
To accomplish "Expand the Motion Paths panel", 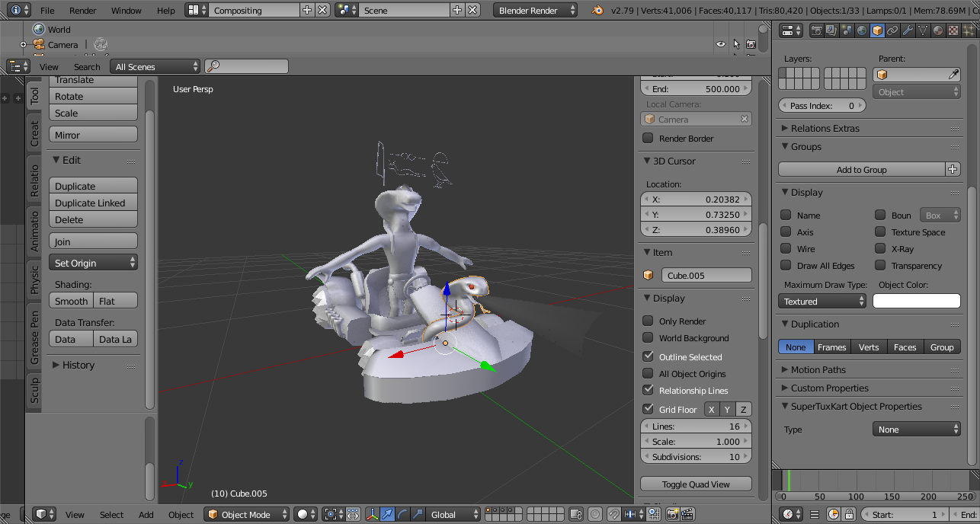I will [x=818, y=369].
